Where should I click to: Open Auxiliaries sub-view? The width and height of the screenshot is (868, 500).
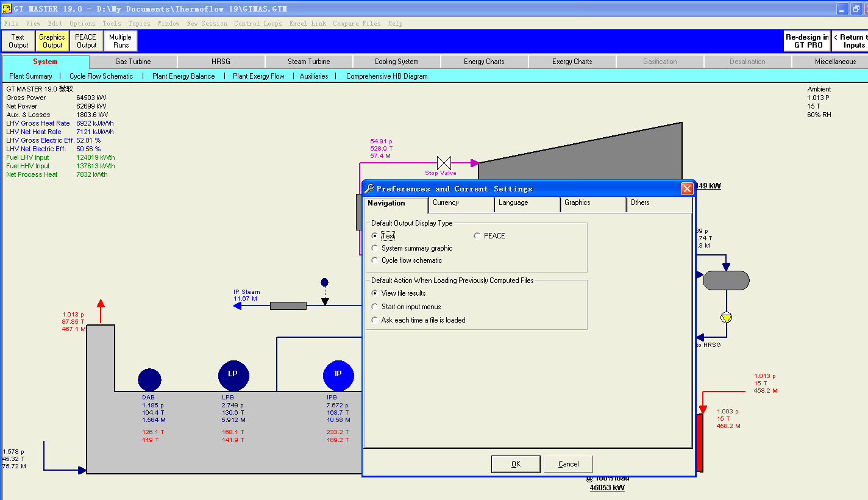314,76
